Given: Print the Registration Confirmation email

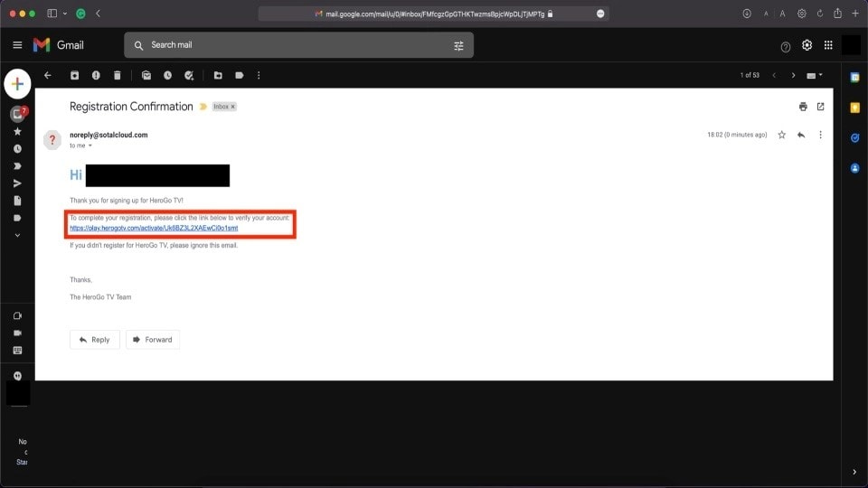Looking at the screenshot, I should [x=803, y=107].
